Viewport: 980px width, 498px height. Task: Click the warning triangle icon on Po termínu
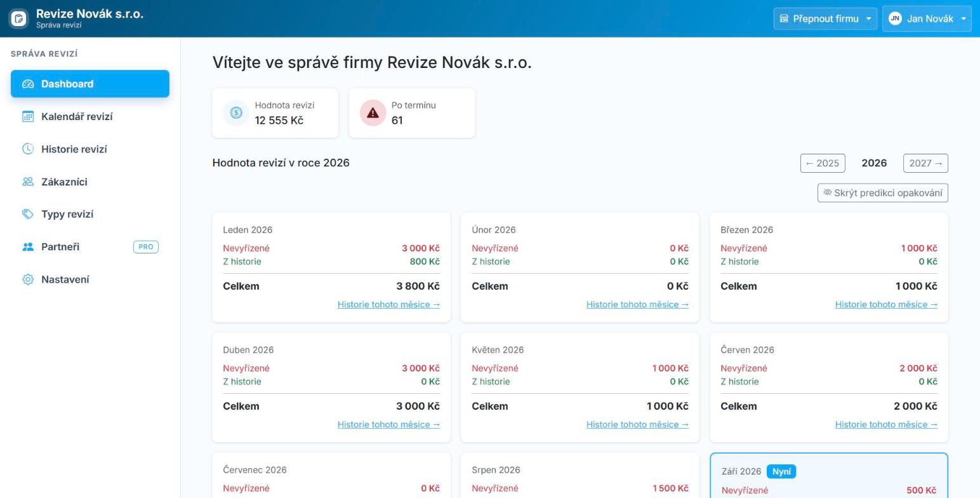coord(373,113)
